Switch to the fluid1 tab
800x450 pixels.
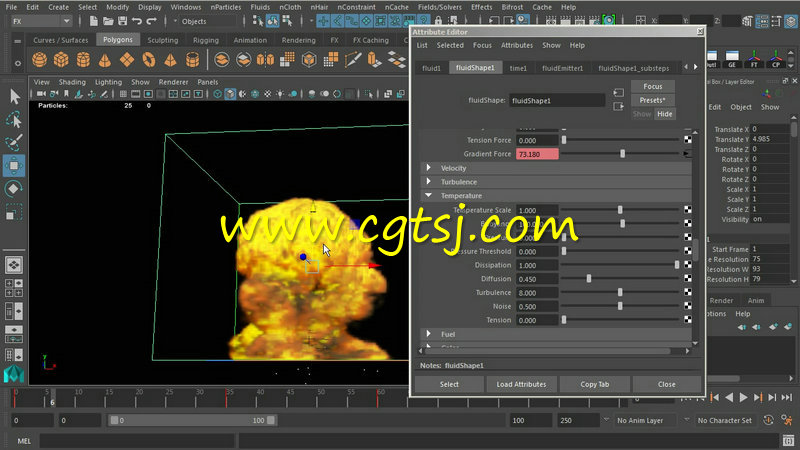[432, 68]
